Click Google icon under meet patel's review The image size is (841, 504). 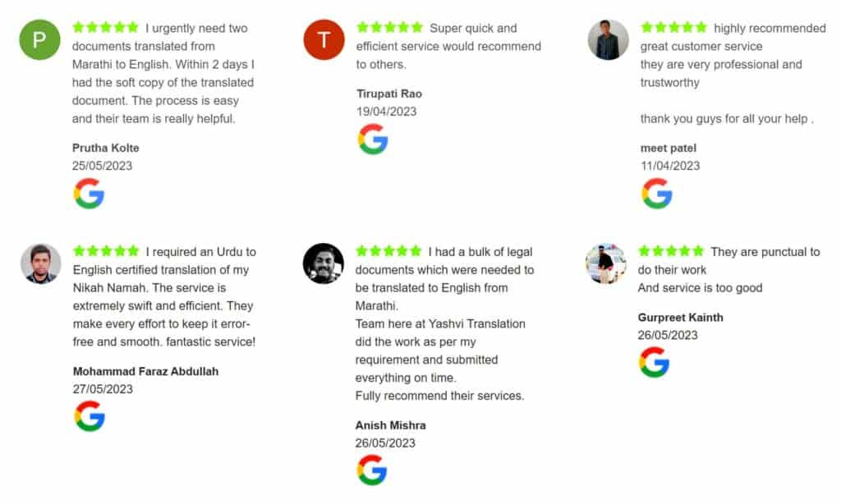(657, 194)
